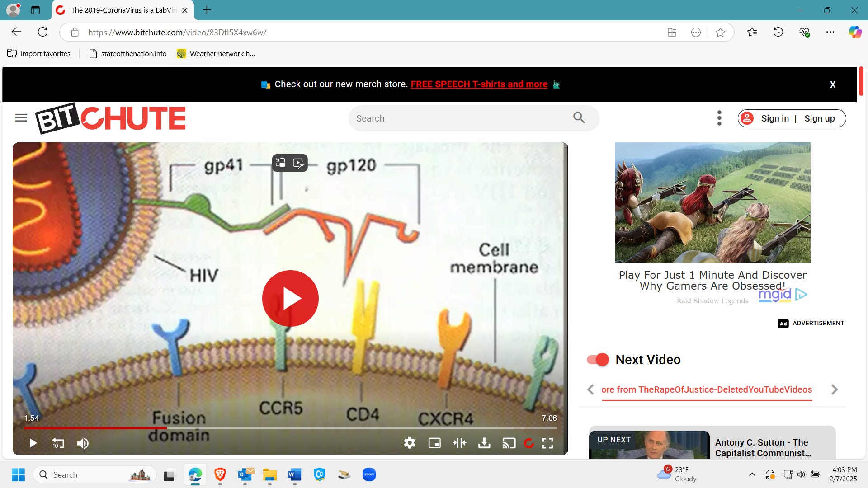Mute the video volume
Viewport: 868px width, 488px height.
point(83,443)
